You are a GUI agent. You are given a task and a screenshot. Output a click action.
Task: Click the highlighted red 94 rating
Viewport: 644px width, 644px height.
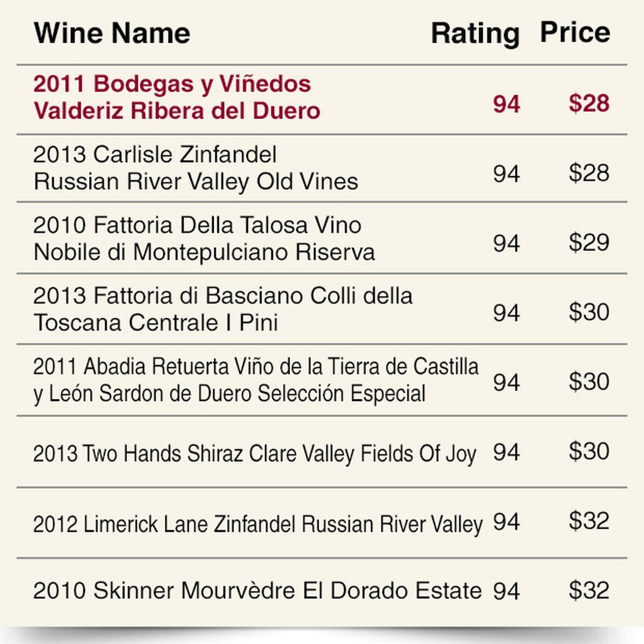click(506, 104)
